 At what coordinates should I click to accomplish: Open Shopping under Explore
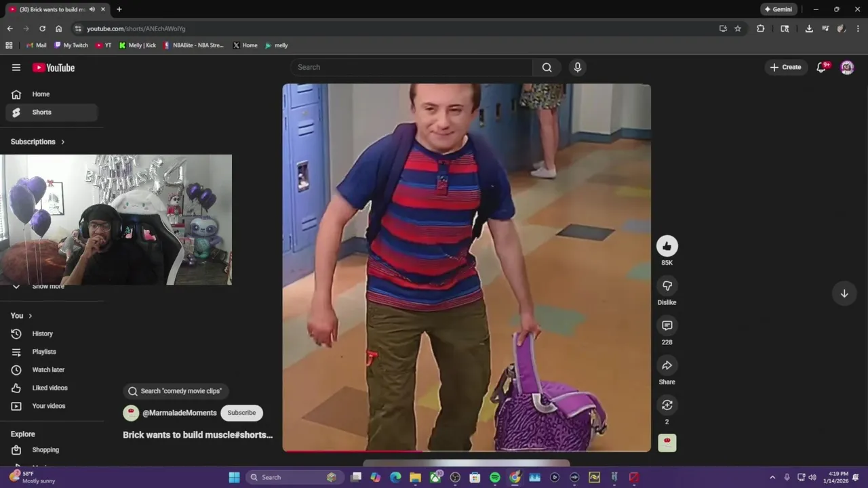[x=52, y=450]
